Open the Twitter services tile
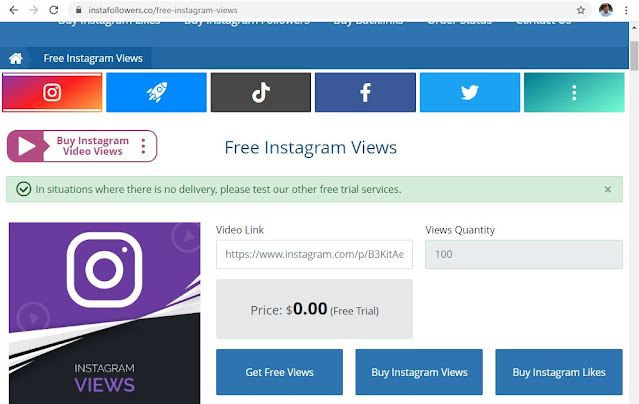Screen dimensions: 639x404 click(470, 92)
